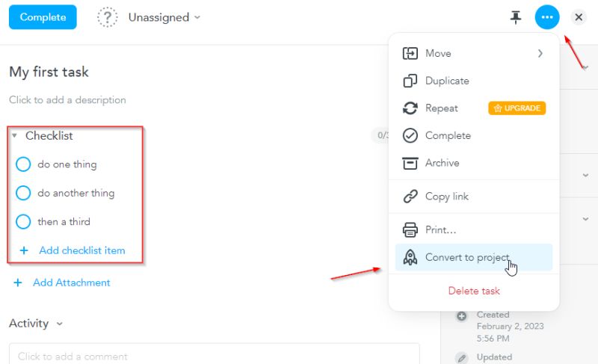This screenshot has width=598, height=364.
Task: Open the Unassigned assignee dropdown
Action: tap(164, 17)
